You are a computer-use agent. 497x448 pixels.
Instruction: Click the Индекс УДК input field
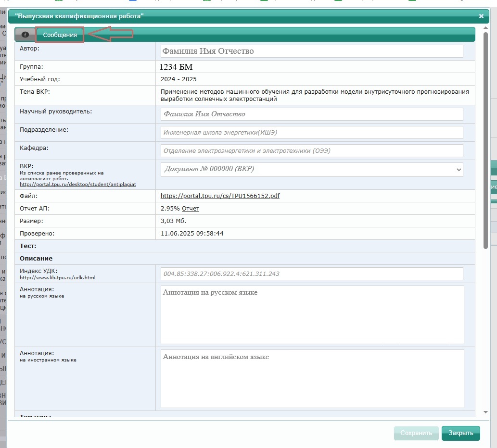tap(312, 274)
